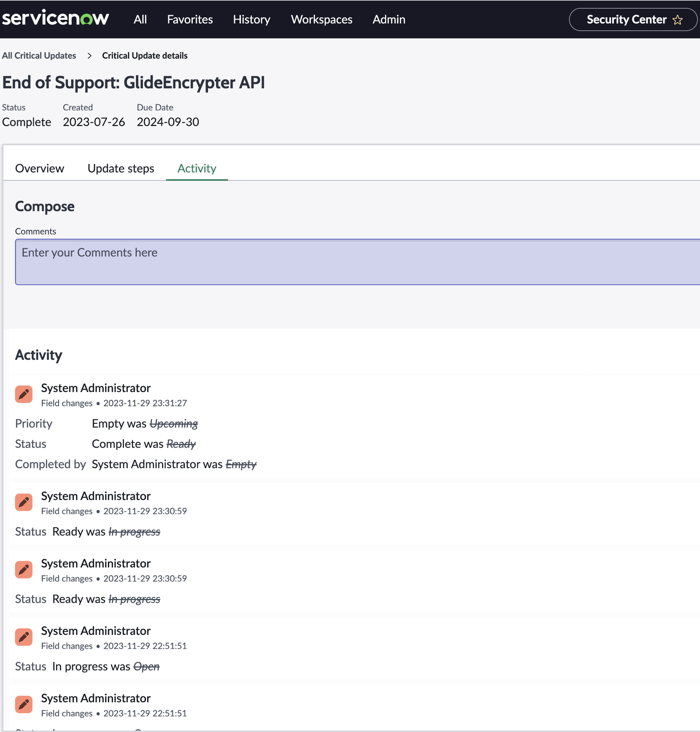Select the Activity tab
The image size is (700, 732).
tap(197, 169)
